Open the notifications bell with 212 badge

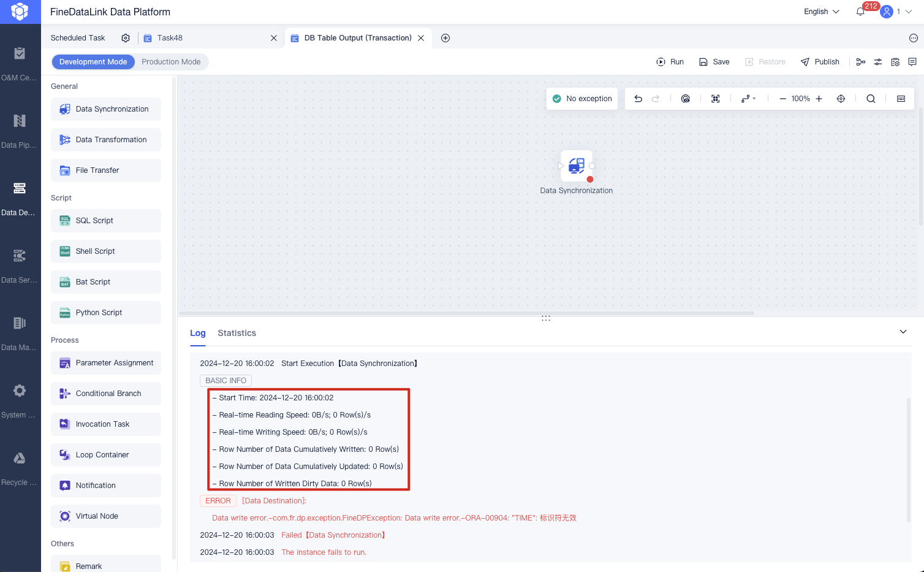click(x=861, y=12)
